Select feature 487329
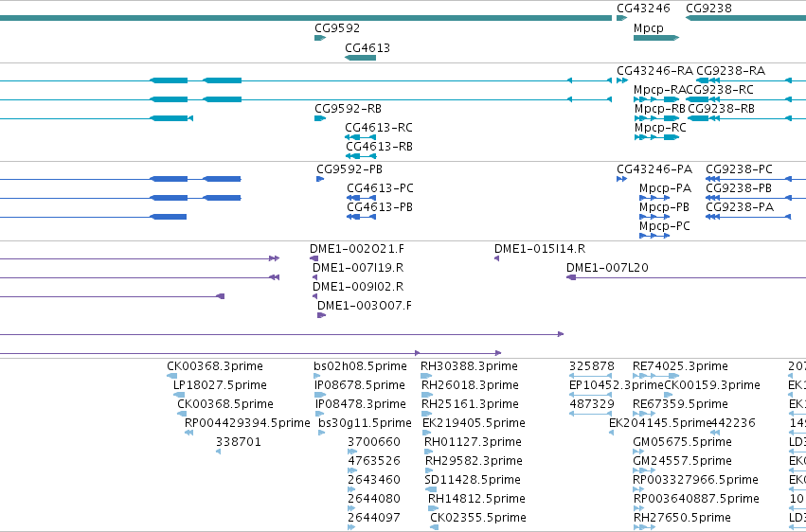This screenshot has height=532, width=806. pyautogui.click(x=592, y=404)
